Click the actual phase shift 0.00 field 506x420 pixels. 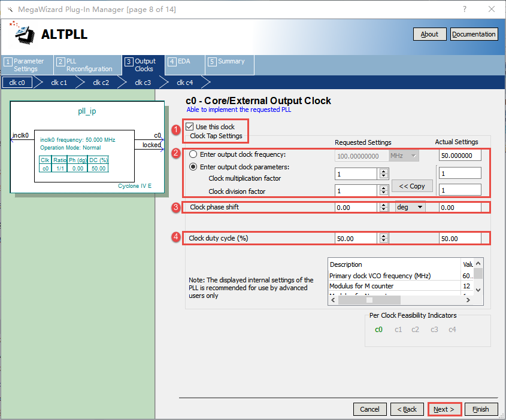pos(460,207)
